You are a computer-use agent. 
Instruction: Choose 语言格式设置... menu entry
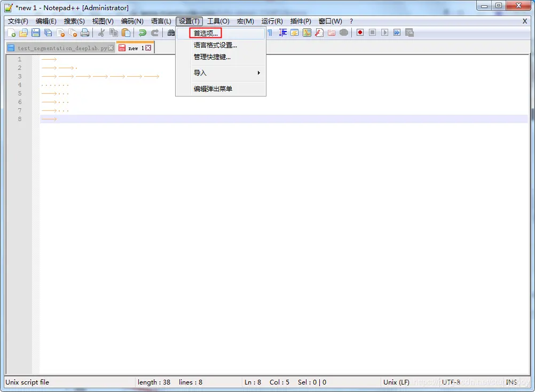221,45
